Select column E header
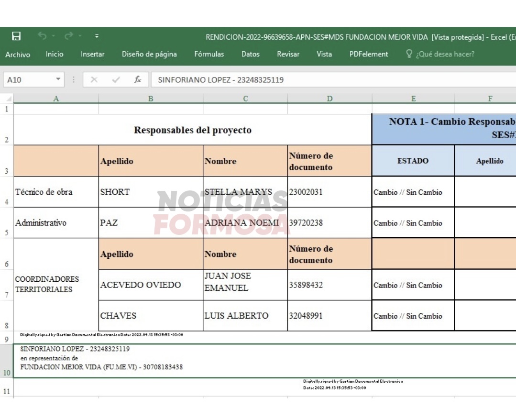This screenshot has height=420, width=516. point(413,99)
